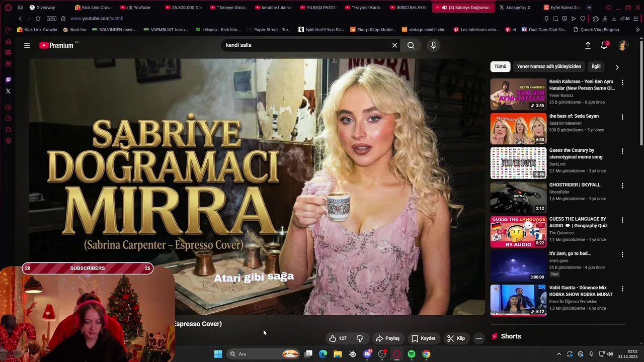The height and width of the screenshot is (362, 644).
Task: Share the video via Paylaş
Action: click(x=388, y=338)
